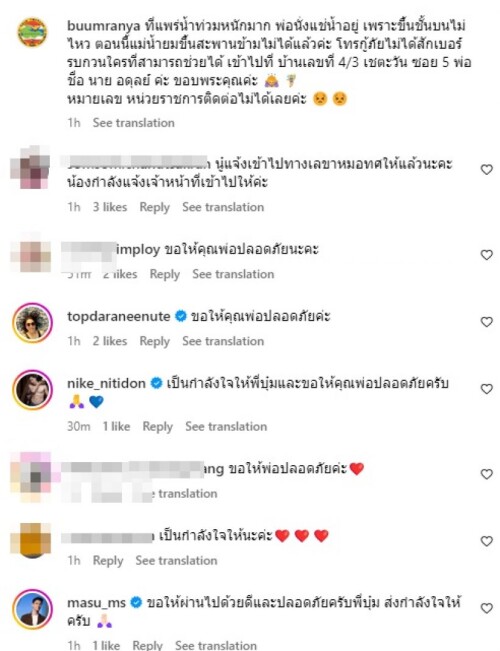500x651 pixels.
Task: Reply to the three-red-hearts comment
Action: coord(108,561)
